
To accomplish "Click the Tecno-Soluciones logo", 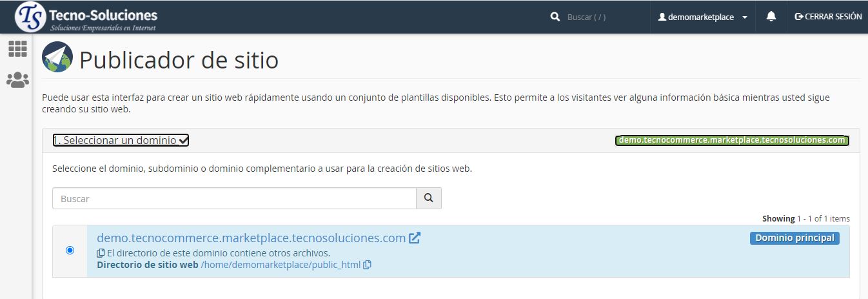I will click(86, 17).
